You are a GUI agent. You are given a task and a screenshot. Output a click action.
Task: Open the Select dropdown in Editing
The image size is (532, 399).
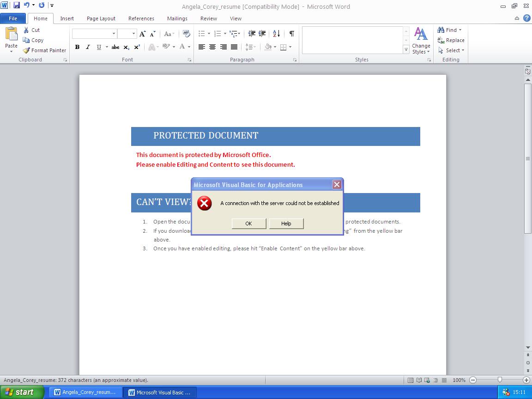point(451,50)
